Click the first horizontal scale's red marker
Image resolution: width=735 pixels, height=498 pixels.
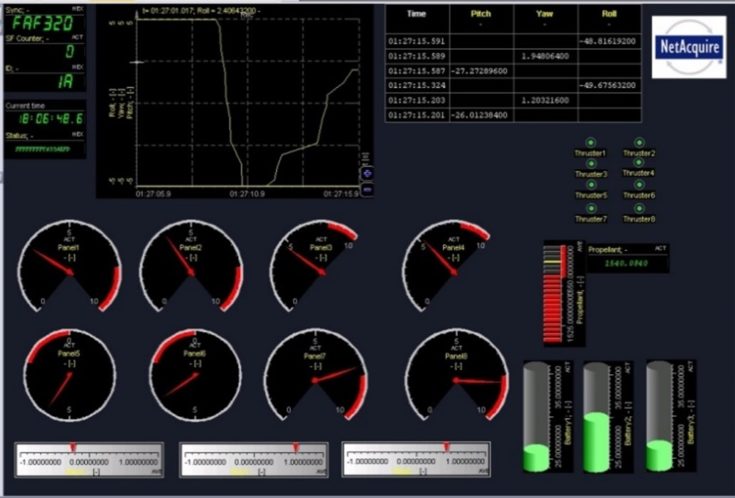point(73,448)
